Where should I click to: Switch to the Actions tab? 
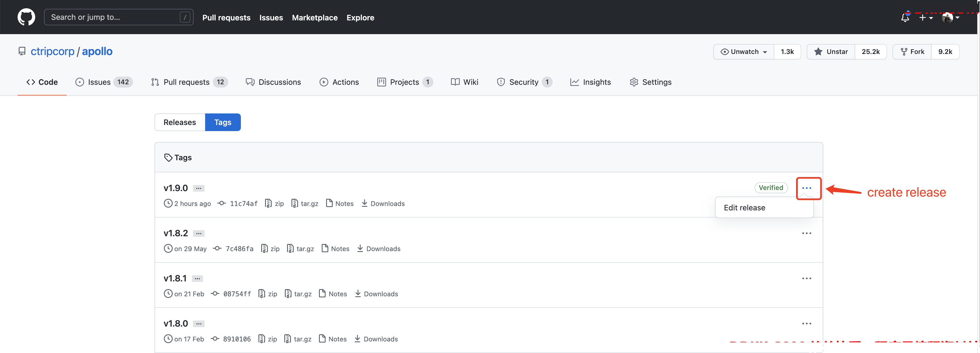[x=339, y=82]
